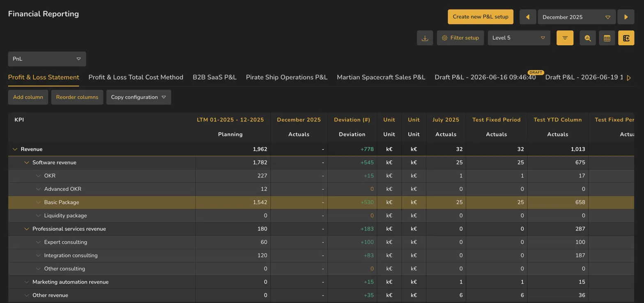Click Test YTD Column header
This screenshot has height=303, width=644.
(557, 120)
